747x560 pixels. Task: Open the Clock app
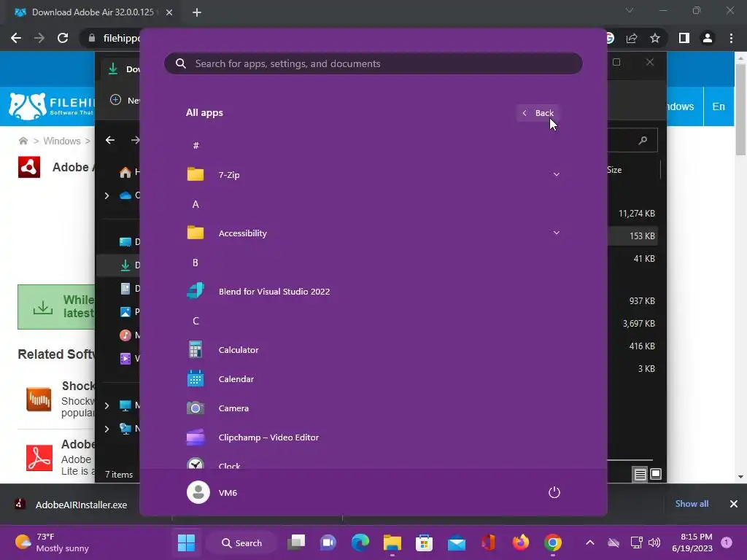click(x=373, y=463)
